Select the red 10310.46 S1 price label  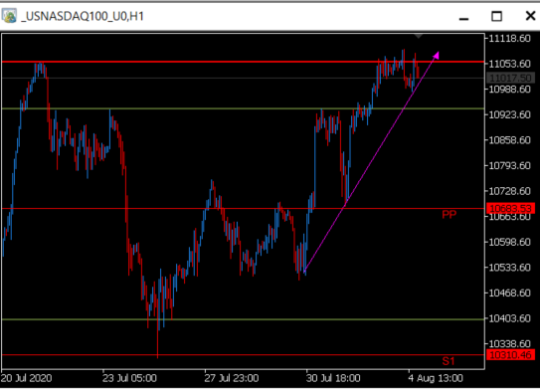pyautogui.click(x=510, y=355)
